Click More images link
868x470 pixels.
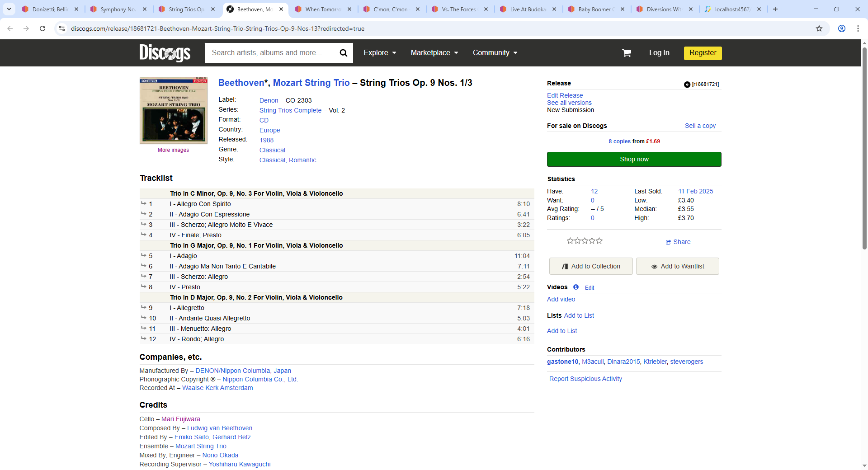[173, 150]
